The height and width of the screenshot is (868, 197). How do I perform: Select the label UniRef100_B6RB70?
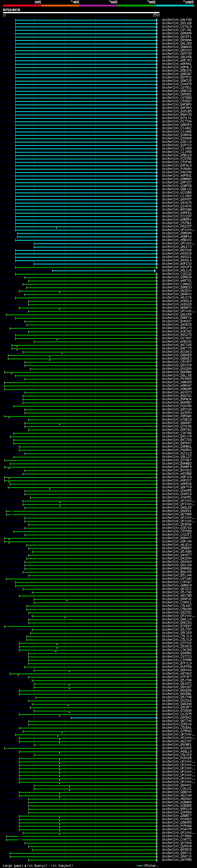(x=177, y=308)
